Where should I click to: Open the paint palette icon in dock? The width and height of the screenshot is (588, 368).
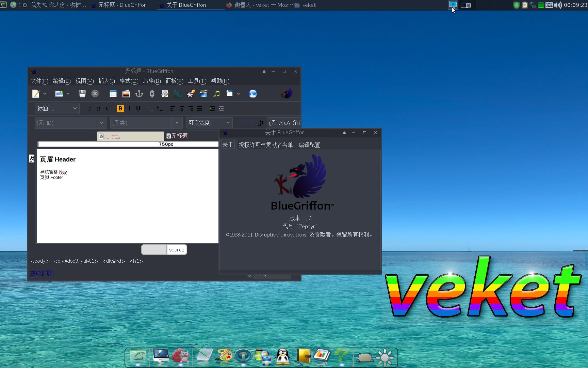click(x=224, y=357)
